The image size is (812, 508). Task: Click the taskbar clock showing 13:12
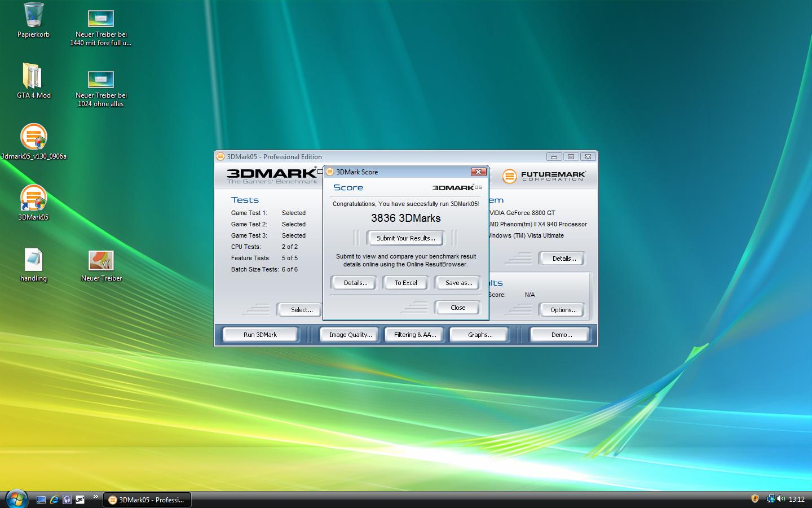(797, 500)
